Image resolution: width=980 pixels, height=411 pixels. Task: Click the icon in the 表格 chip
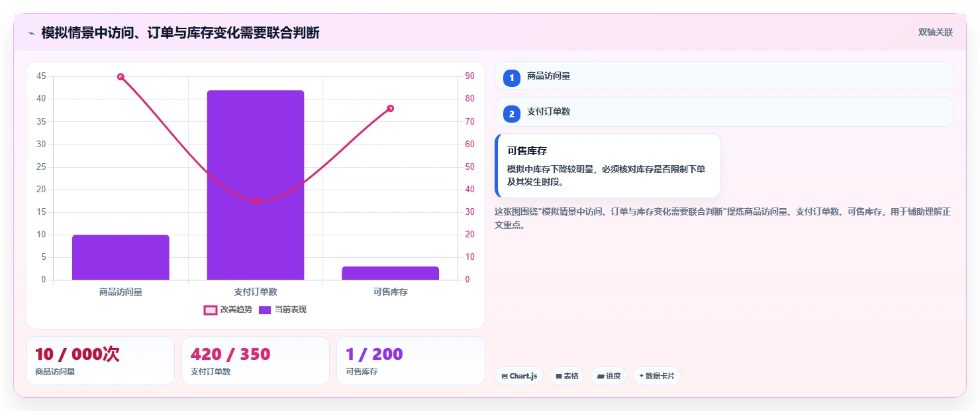(x=559, y=376)
